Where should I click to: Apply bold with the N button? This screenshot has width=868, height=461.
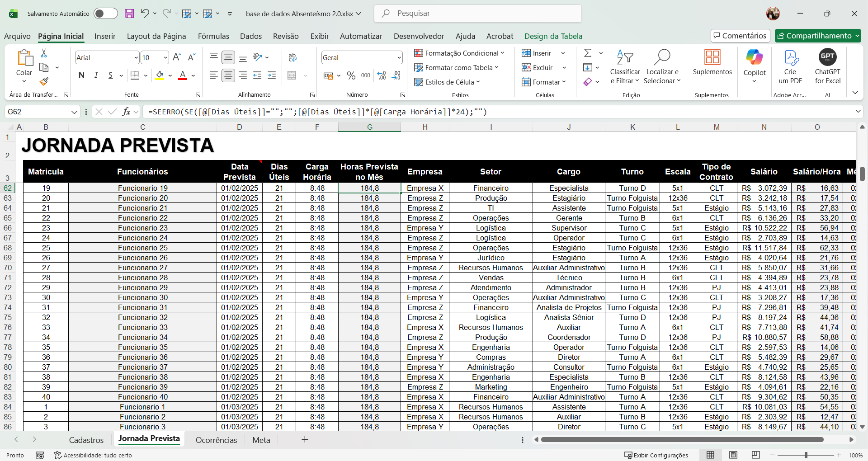81,75
